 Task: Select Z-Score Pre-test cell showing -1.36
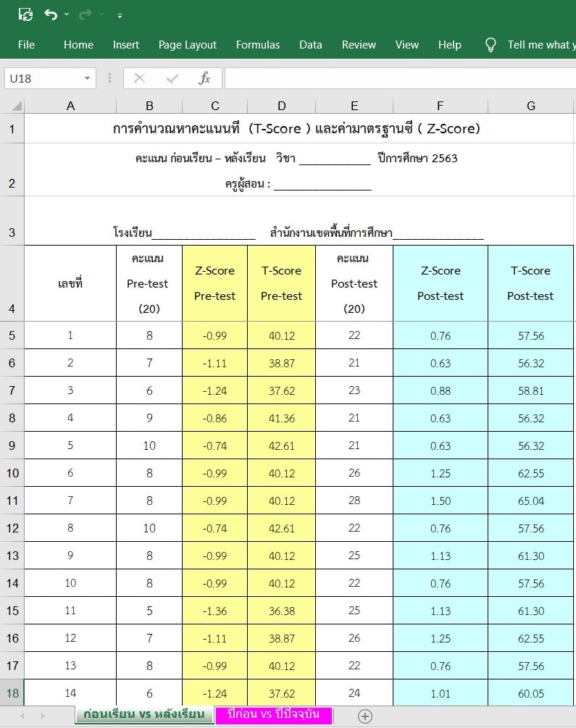coord(214,611)
